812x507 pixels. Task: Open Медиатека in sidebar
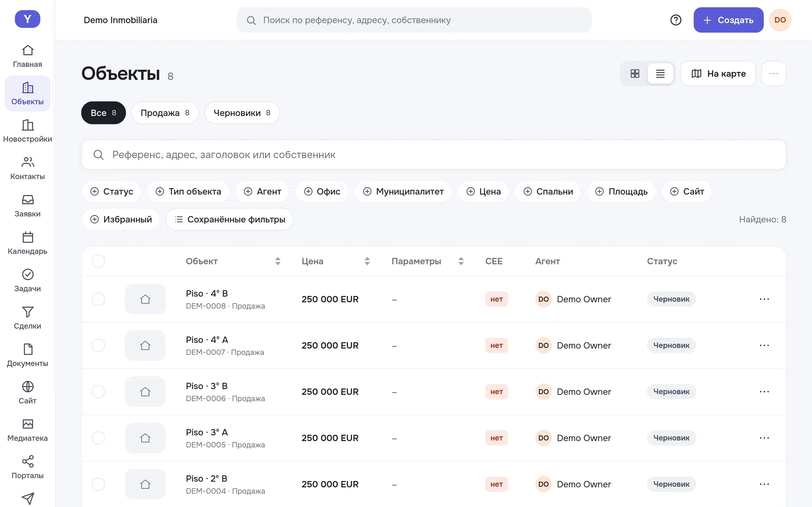(28, 430)
